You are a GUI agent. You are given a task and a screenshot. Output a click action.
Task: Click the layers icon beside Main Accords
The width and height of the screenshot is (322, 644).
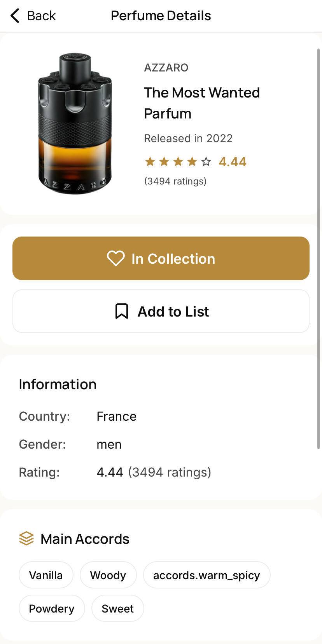pyautogui.click(x=26, y=538)
